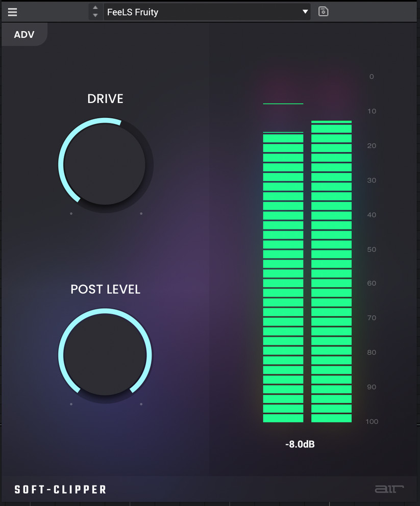Click the POST LEVEL label

click(105, 289)
